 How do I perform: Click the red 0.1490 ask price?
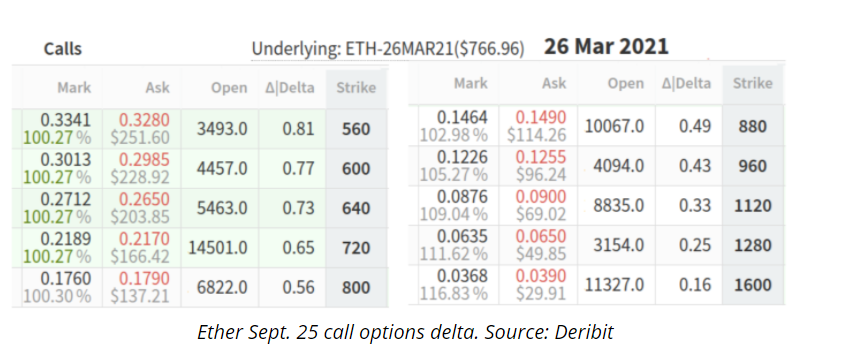pyautogui.click(x=540, y=117)
